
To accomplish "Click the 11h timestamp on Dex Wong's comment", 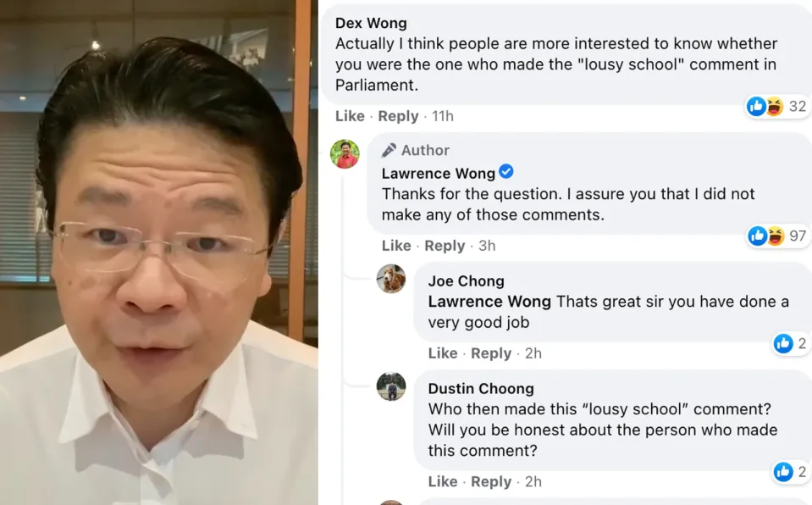I will pyautogui.click(x=443, y=116).
